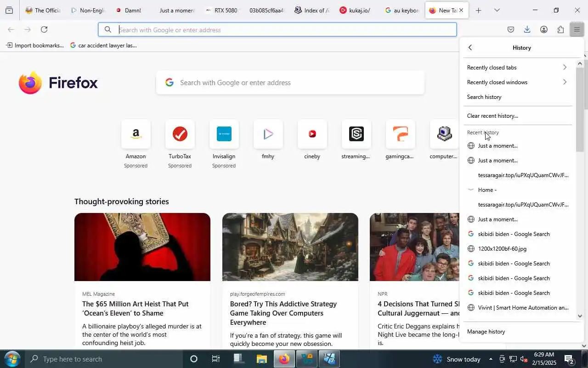588x368 pixels.
Task: Open the 1200x1200bf-60.jpg history entry
Action: tap(517, 249)
